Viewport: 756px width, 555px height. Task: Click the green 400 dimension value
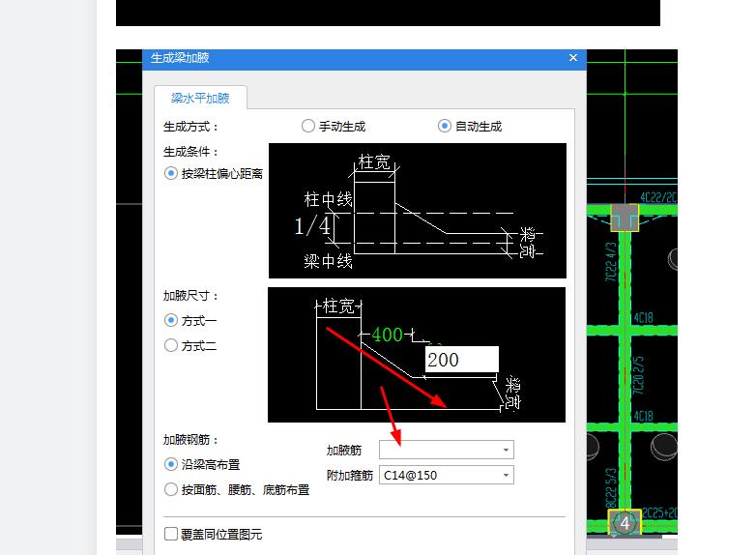tap(387, 335)
